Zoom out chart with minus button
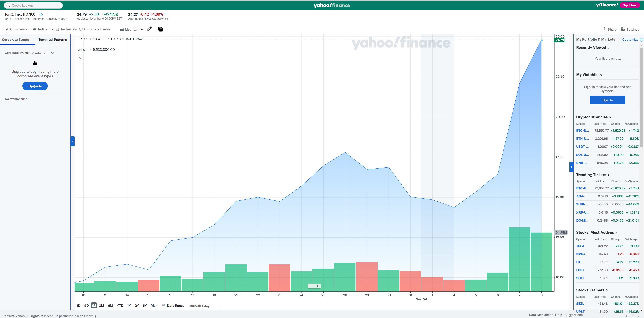The width and height of the screenshot is (644, 318). pyautogui.click(x=311, y=286)
